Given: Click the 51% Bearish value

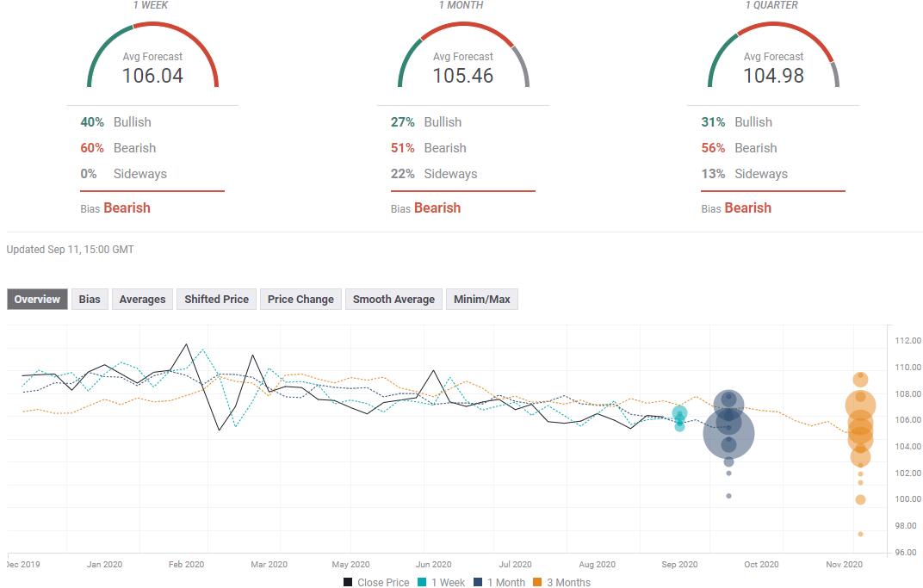Looking at the screenshot, I should [x=403, y=148].
